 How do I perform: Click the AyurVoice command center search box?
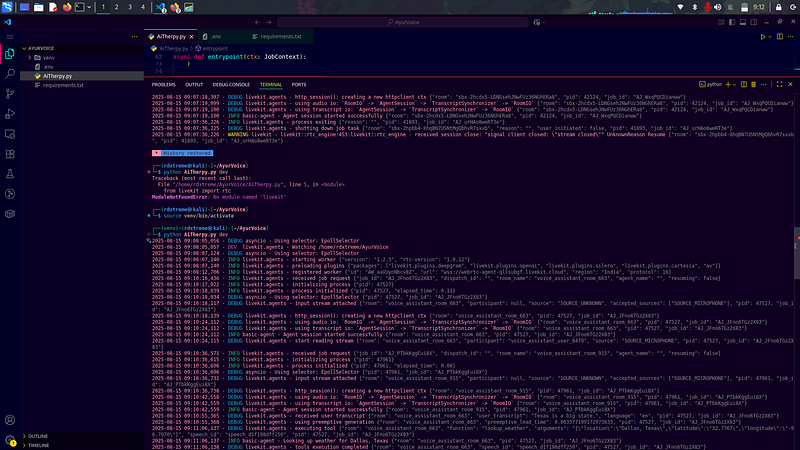click(x=403, y=22)
